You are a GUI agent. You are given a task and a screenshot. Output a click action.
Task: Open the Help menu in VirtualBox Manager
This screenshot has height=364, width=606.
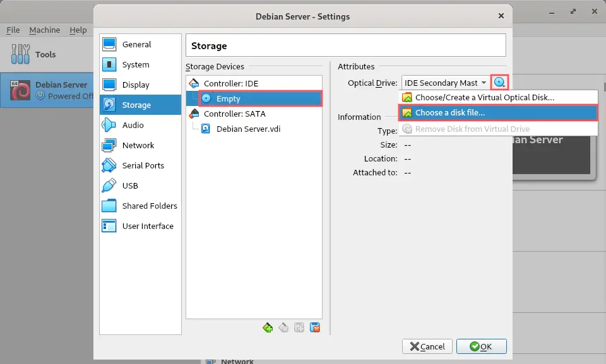click(78, 30)
